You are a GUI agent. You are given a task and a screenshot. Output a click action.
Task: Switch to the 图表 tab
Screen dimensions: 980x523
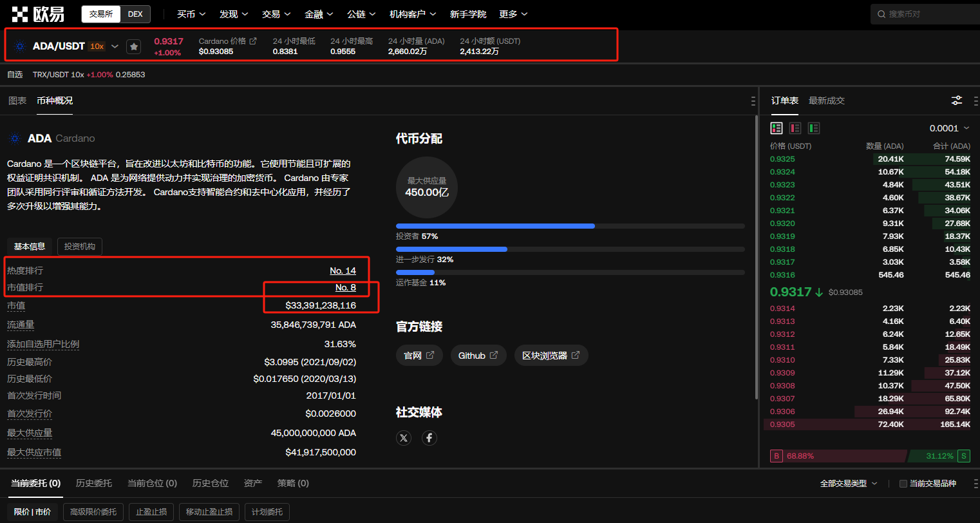click(17, 100)
